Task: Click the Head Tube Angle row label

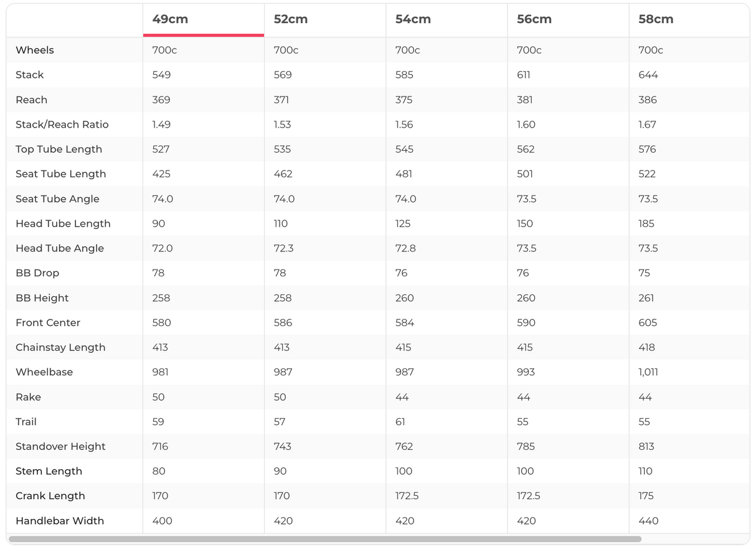Action: pyautogui.click(x=60, y=248)
